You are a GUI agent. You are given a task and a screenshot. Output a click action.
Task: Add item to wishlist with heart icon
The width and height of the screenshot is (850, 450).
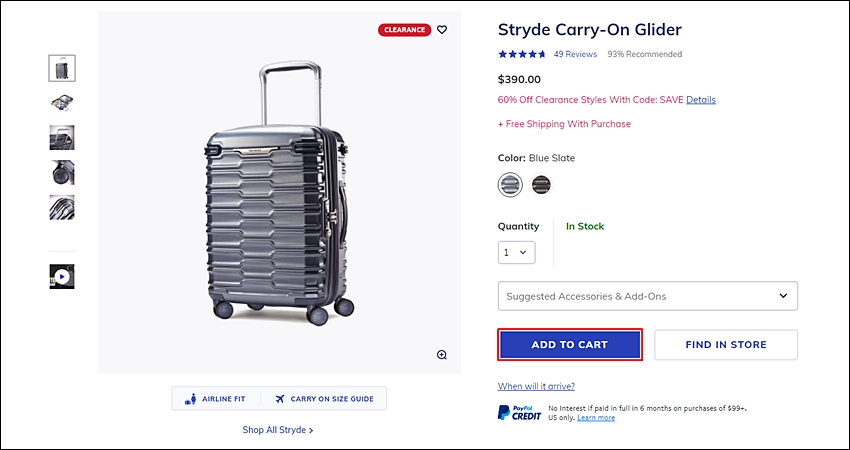442,30
